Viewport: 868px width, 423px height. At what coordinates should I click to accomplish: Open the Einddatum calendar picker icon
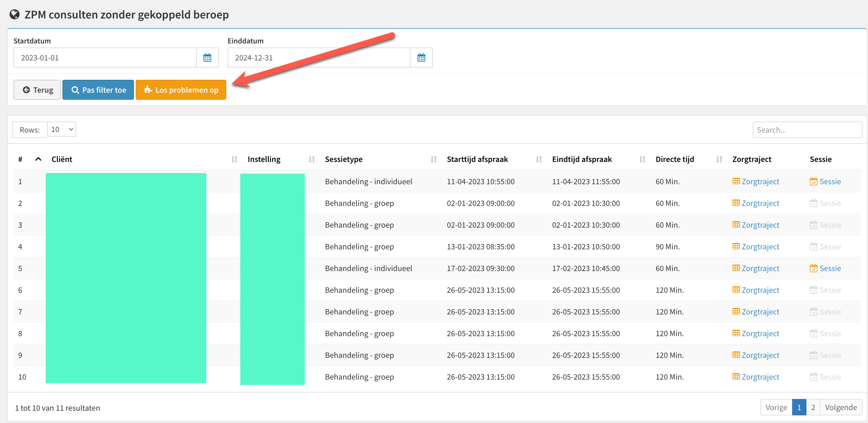(421, 58)
